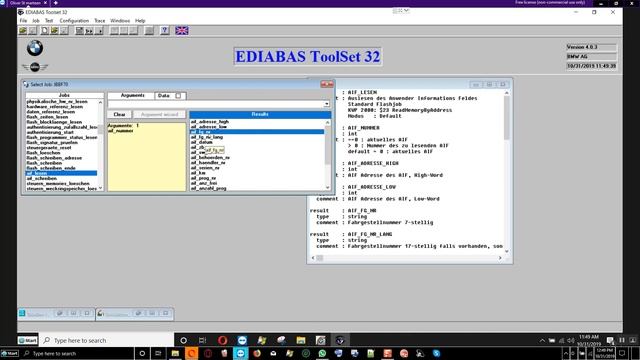Open Firefox on the bottom taskbar
This screenshot has height=360, width=640.
pyautogui.click(x=257, y=353)
